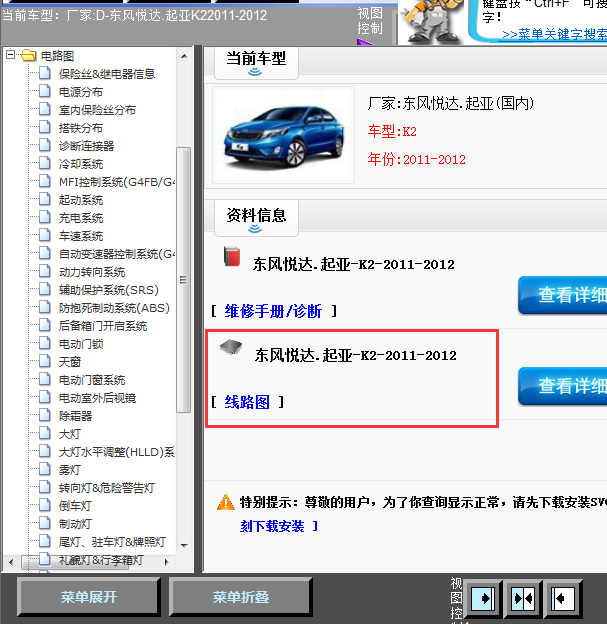
Task: Click the mechanic mascot image
Action: click(x=431, y=21)
